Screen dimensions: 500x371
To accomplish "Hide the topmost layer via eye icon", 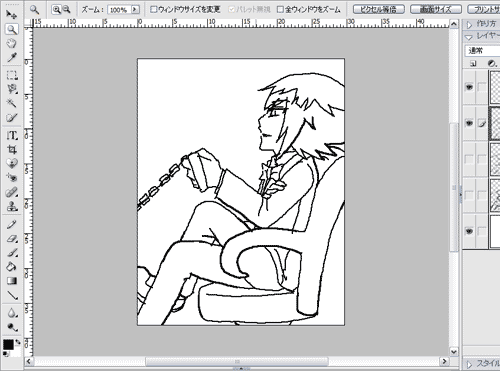I will [469, 87].
